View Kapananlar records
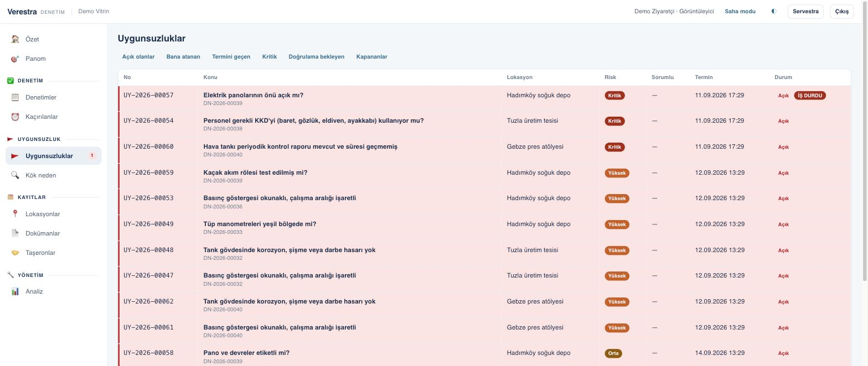Viewport: 868px width, 366px height. point(372,56)
